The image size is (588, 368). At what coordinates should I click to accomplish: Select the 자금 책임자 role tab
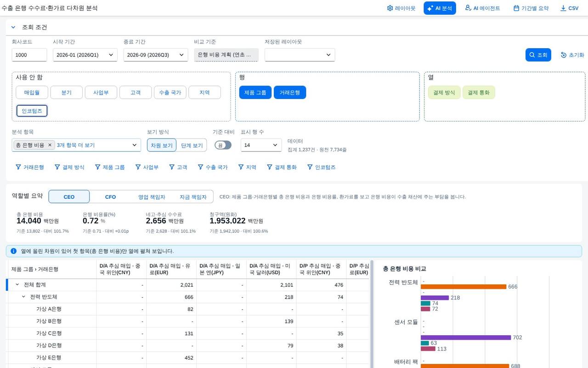tap(193, 197)
